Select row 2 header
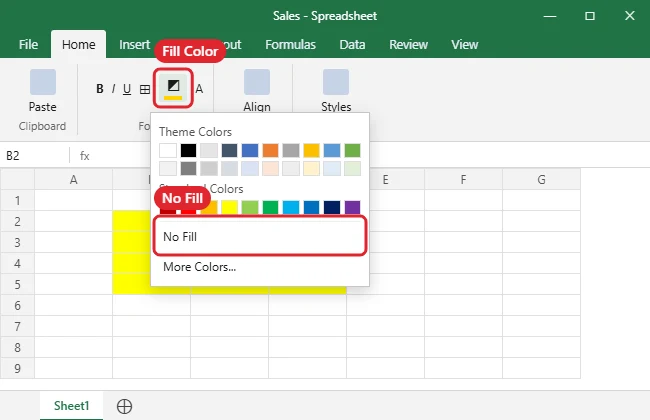This screenshot has height=420, width=650. pos(17,221)
